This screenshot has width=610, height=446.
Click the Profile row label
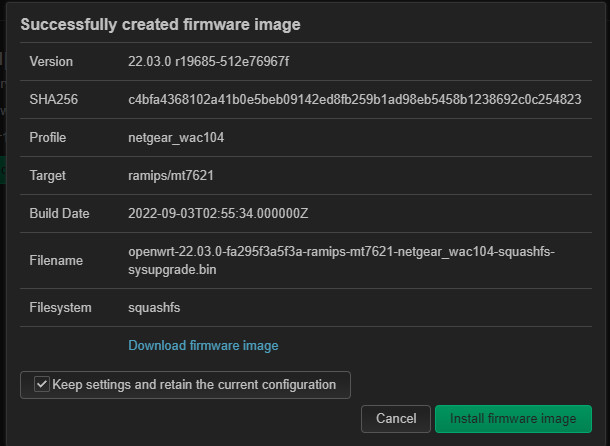pos(48,137)
